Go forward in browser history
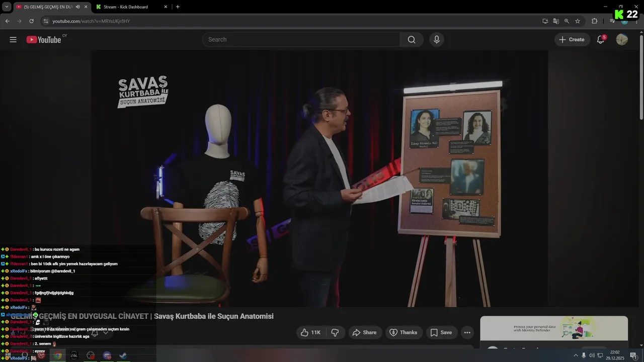Viewport: 644px width, 362px height. 19,21
